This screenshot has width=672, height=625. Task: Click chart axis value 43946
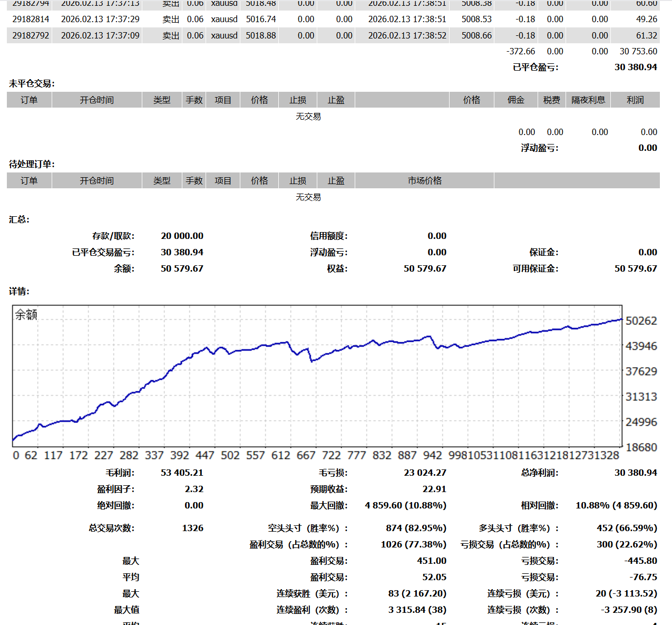[641, 346]
